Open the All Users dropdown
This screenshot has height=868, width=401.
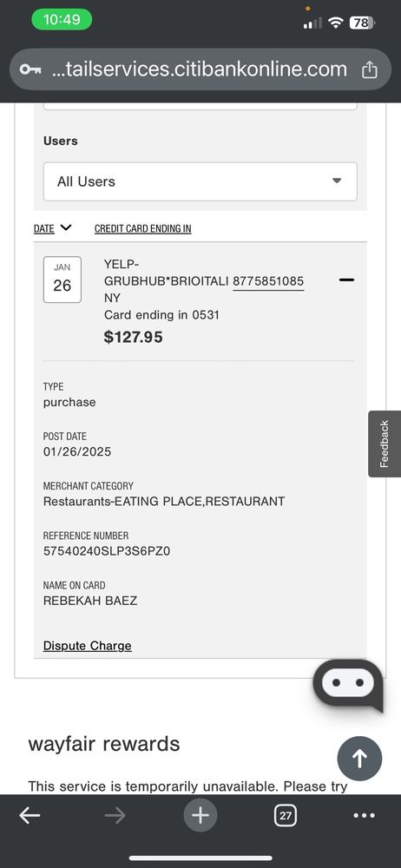pos(200,181)
